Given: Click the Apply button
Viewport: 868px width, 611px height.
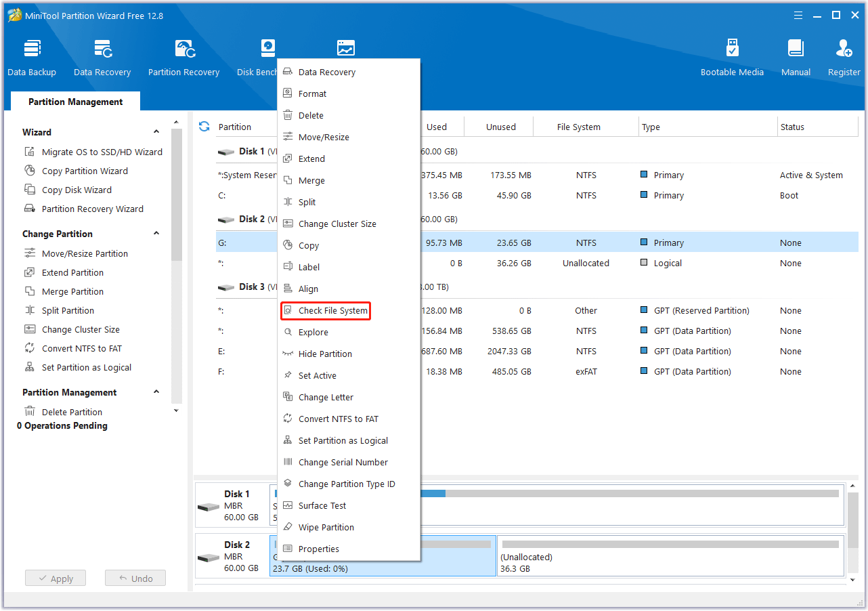Looking at the screenshot, I should click(56, 578).
